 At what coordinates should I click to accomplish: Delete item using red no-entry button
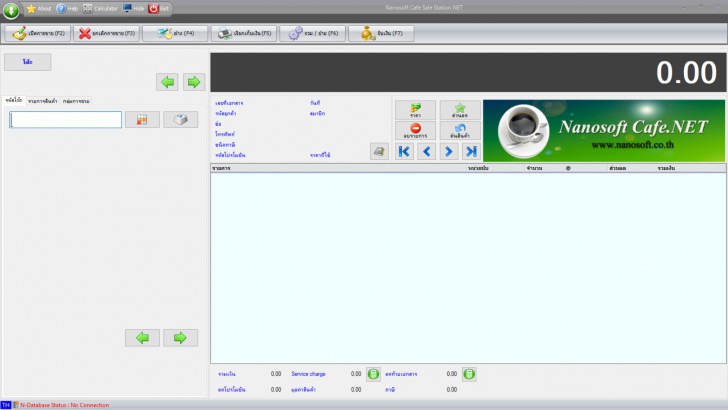click(x=415, y=131)
